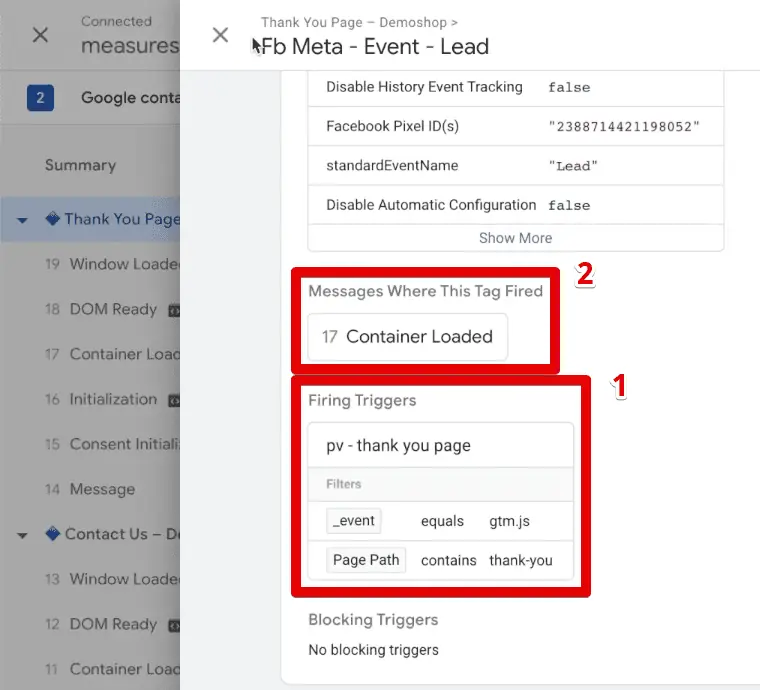Click the Disable Automatic Configuration row
Viewport: 760px width, 690px height.
[x=516, y=205]
